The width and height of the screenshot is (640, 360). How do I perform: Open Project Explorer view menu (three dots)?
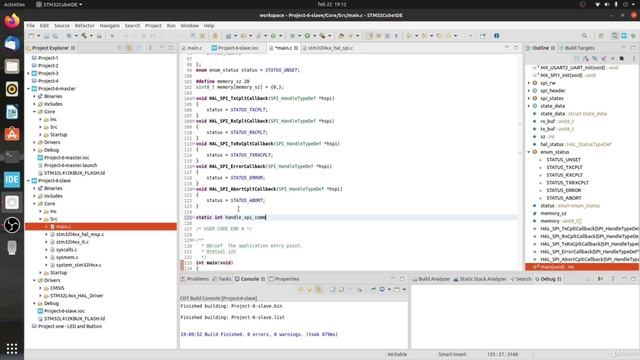(x=150, y=48)
